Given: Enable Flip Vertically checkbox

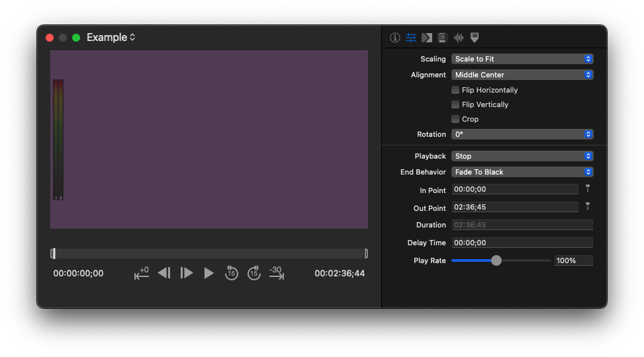Looking at the screenshot, I should [x=455, y=104].
